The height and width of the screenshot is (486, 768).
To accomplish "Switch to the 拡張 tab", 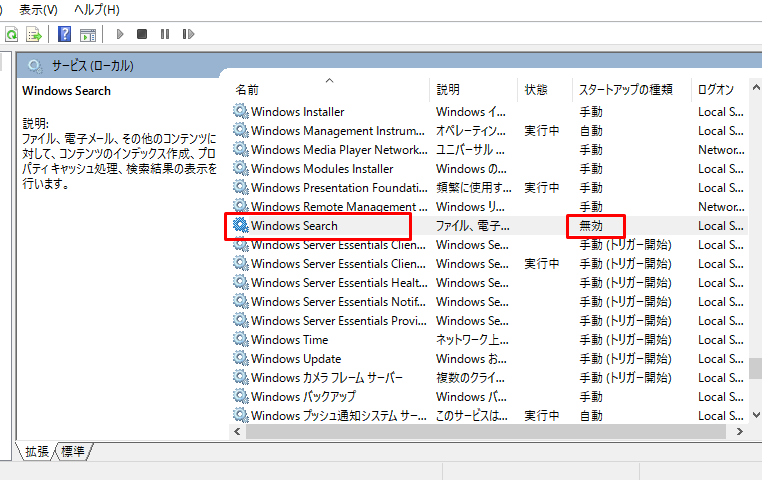I will tap(37, 451).
